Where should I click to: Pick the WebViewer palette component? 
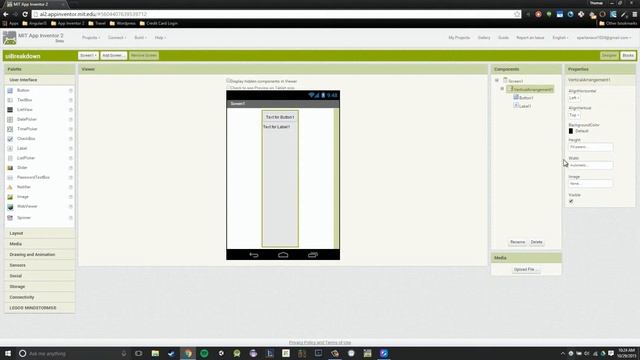click(x=27, y=207)
